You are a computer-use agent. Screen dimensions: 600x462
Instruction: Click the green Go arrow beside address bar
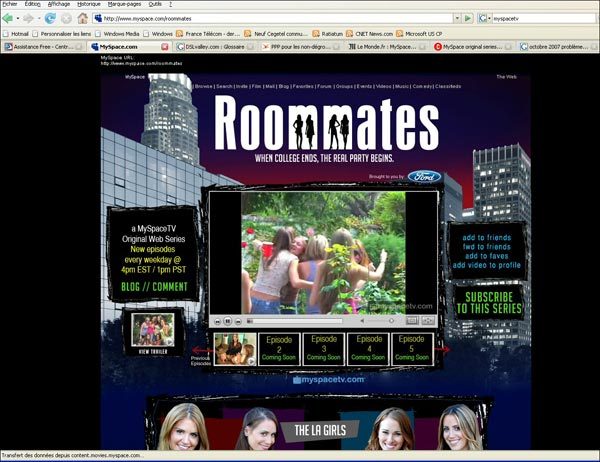coord(468,18)
